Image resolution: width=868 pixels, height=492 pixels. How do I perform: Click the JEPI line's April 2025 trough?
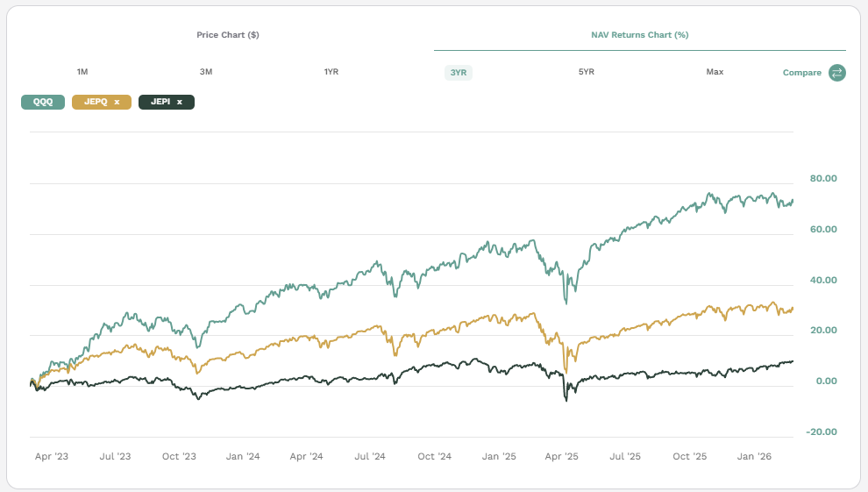coord(566,400)
